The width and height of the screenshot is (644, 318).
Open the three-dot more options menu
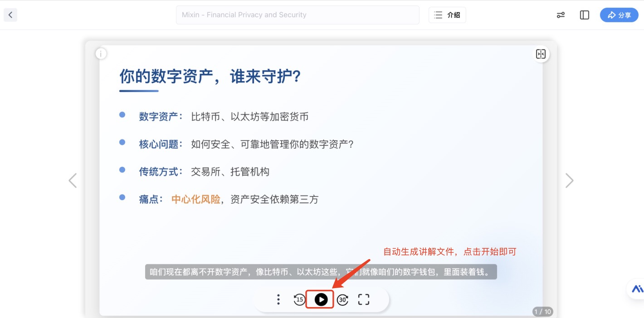click(x=278, y=299)
